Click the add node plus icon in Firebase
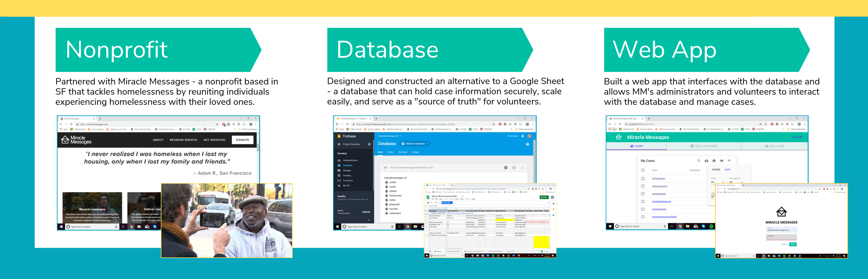Viewport: 868px width, 279px height. point(506,168)
